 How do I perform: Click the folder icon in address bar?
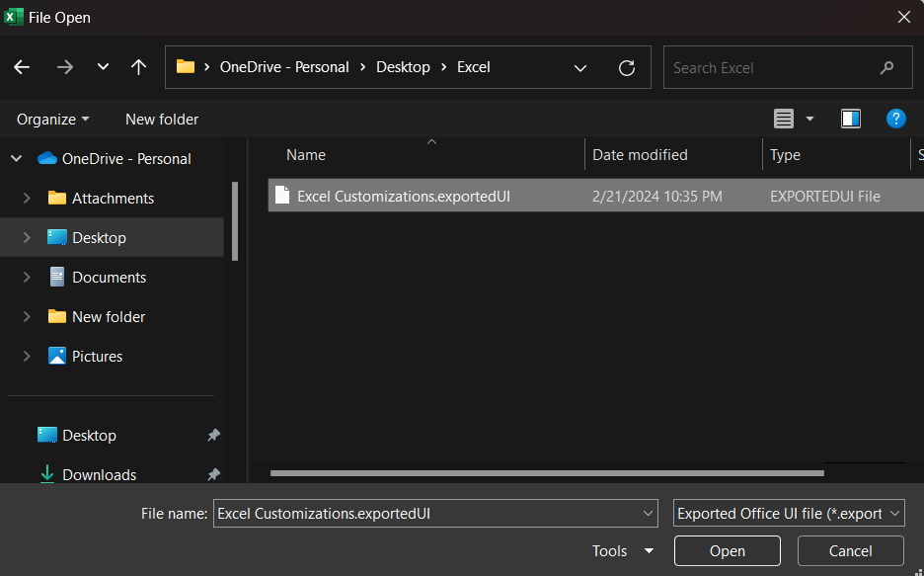tap(186, 66)
